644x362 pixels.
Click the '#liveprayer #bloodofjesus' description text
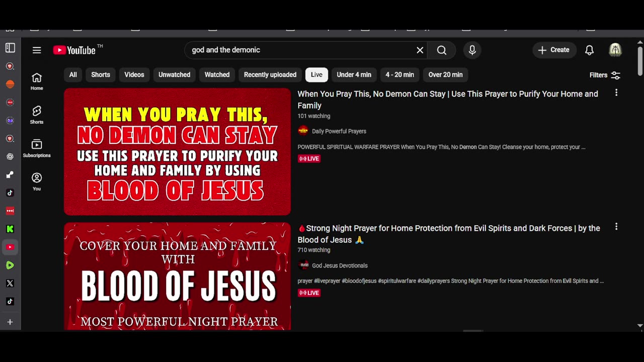[x=450, y=281]
